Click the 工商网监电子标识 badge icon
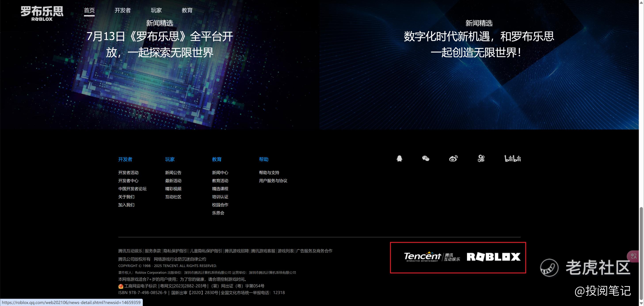 tap(121, 286)
